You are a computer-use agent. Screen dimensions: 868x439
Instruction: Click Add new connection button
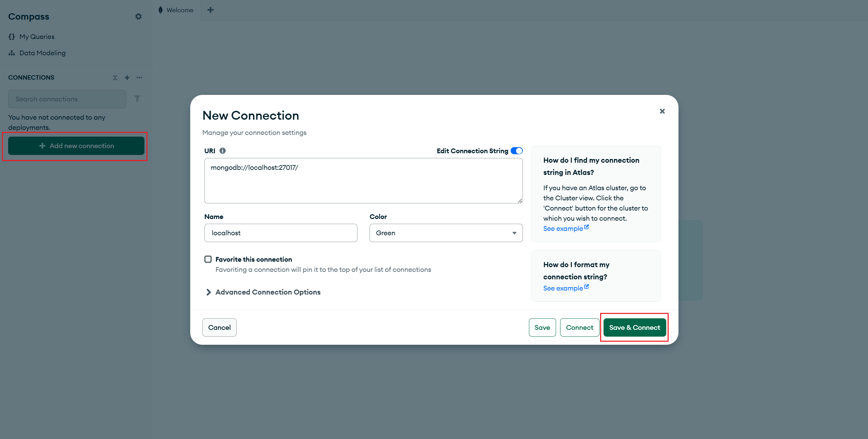(x=76, y=146)
